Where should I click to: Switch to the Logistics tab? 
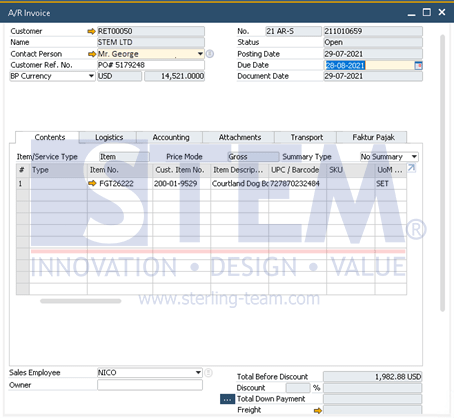(108, 137)
